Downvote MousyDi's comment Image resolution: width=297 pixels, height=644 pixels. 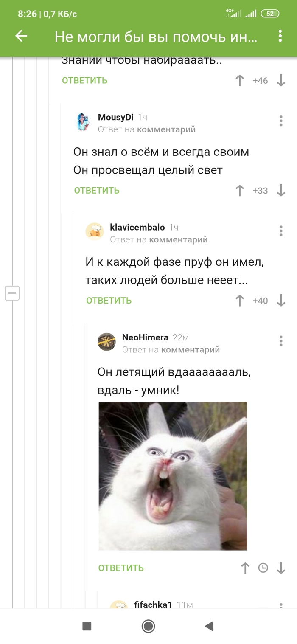281,191
